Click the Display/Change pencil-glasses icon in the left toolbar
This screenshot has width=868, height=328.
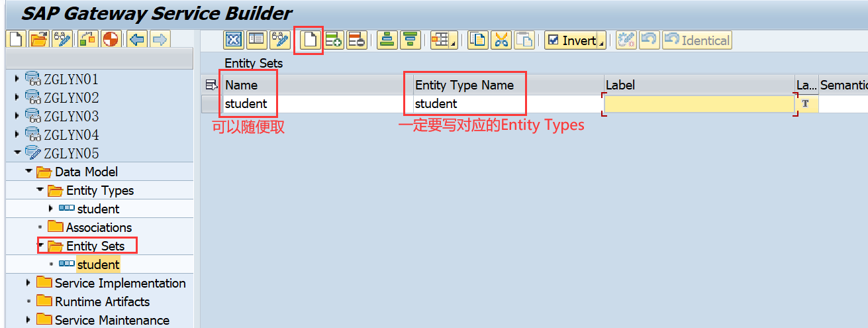(63, 40)
